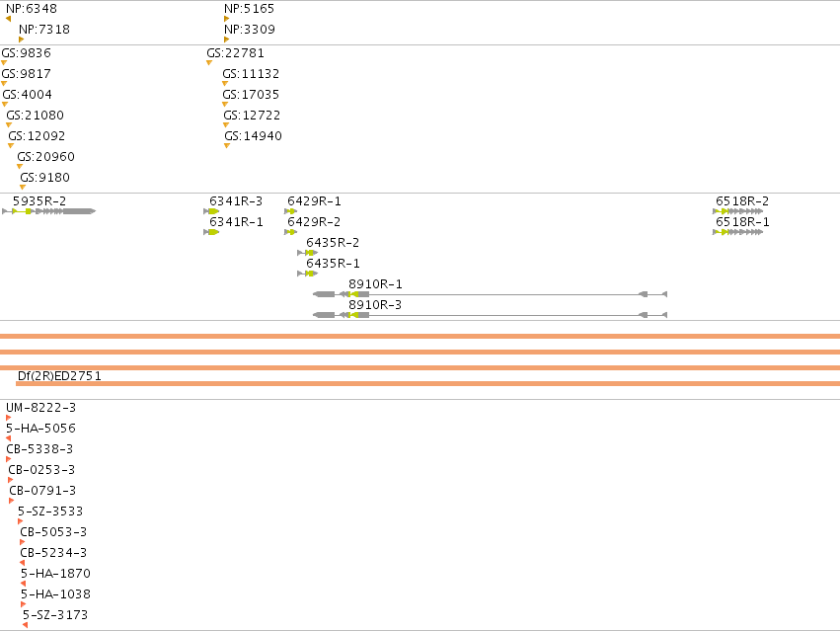Select the GS:22781 label
840x631 pixels.
235,53
